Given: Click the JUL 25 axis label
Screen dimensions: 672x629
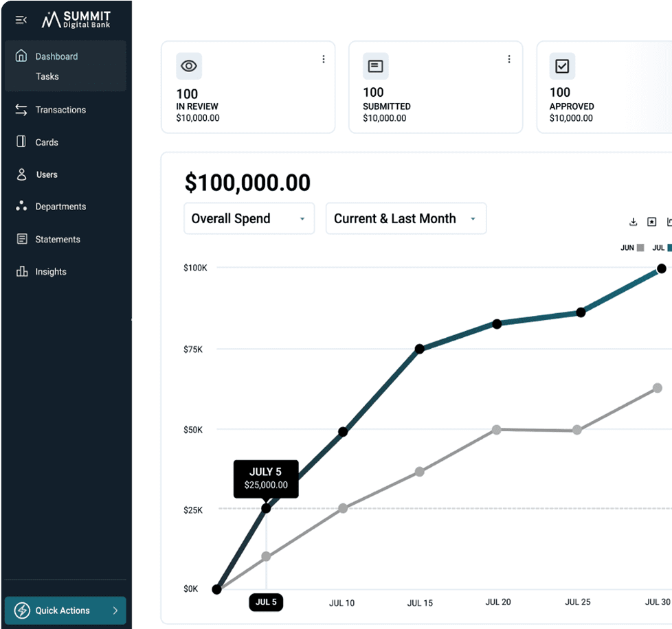Looking at the screenshot, I should coord(578,602).
